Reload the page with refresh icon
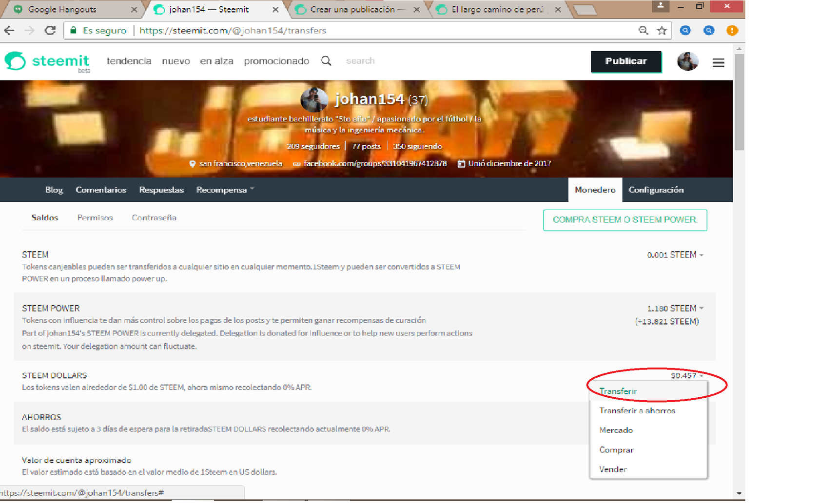 click(50, 30)
